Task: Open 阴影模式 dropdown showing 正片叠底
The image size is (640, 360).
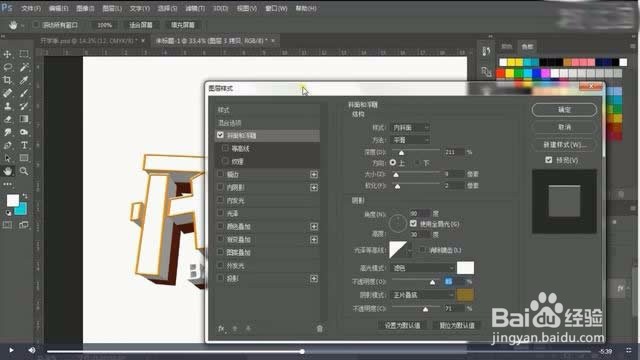Action: click(423, 295)
